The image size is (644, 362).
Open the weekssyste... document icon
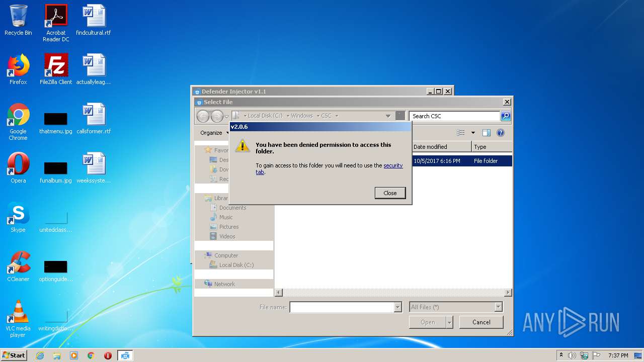tap(94, 168)
